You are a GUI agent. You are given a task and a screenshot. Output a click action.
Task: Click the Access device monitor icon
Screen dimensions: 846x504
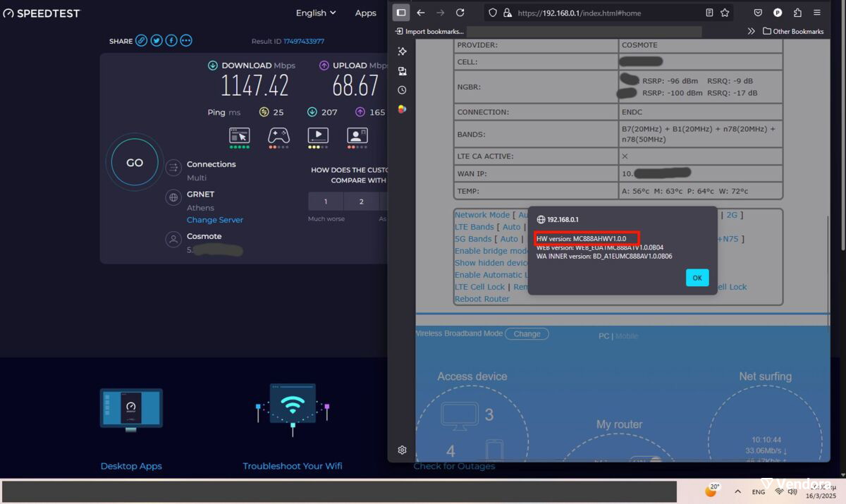click(x=460, y=414)
